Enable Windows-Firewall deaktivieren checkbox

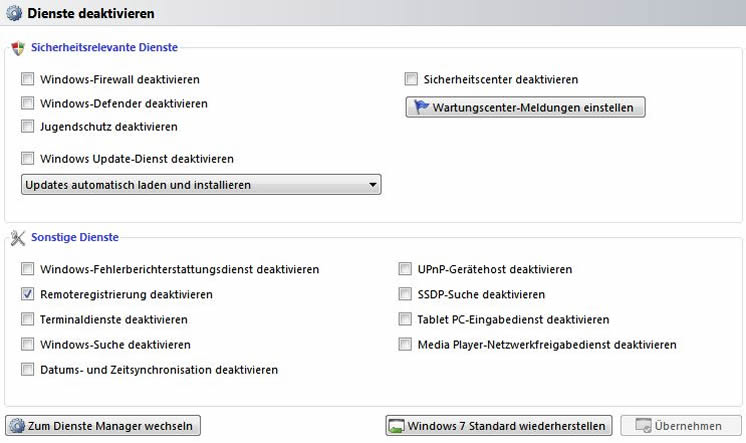click(x=28, y=79)
